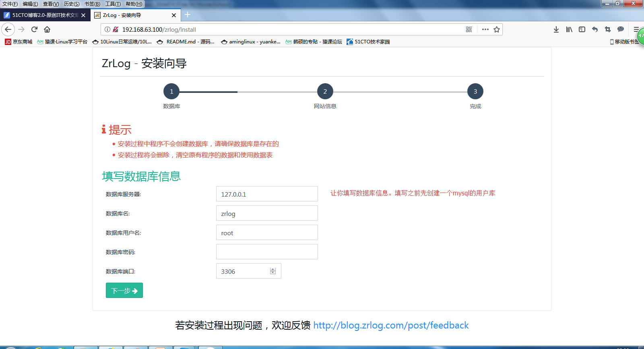Open the 帮助(H) menu
Image resolution: width=644 pixels, height=349 pixels.
[134, 4]
